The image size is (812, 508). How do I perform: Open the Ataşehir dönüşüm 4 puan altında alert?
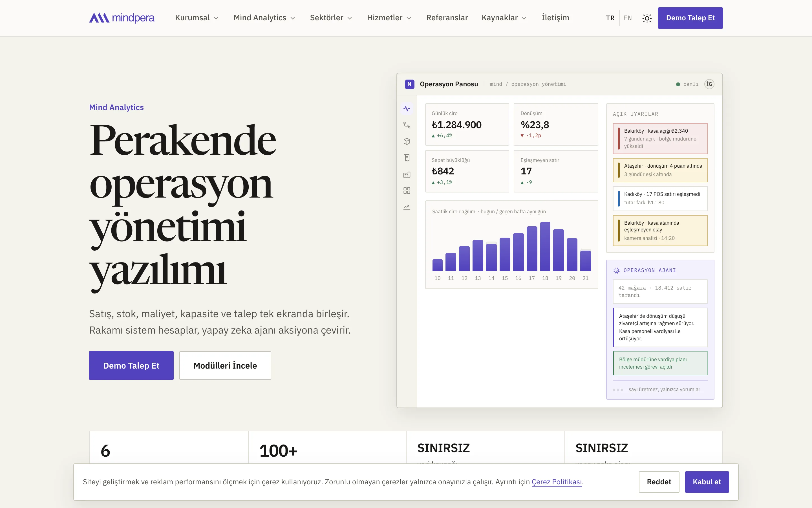(660, 170)
